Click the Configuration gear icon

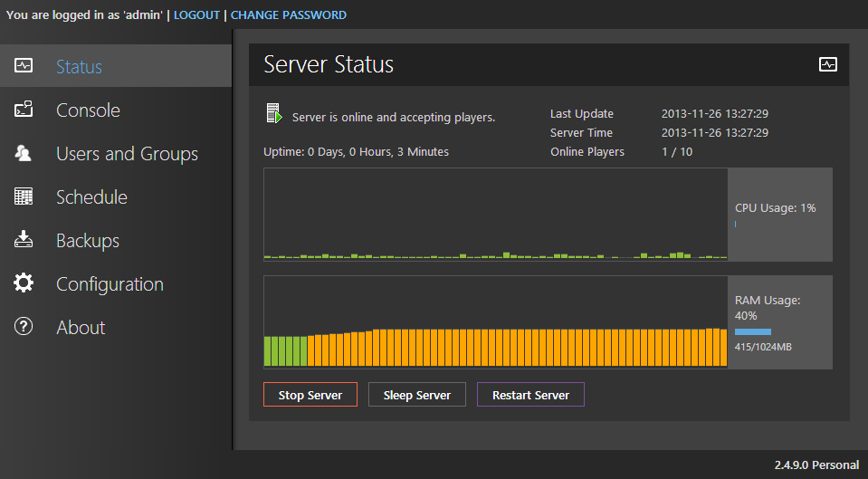(24, 283)
